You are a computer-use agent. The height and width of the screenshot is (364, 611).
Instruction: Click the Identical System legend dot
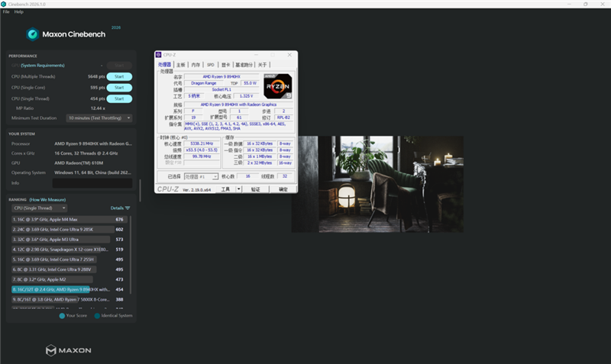click(97, 316)
